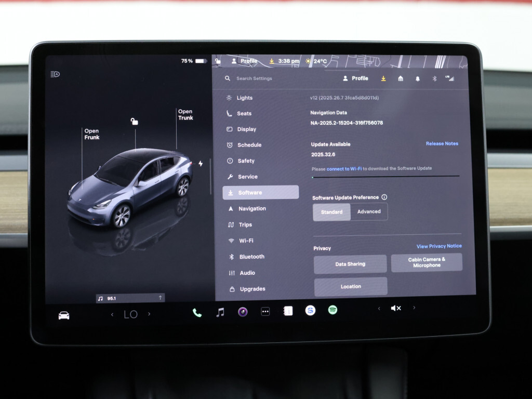Screen dimensions: 532x399
Task: Tap the car controls icon
Action: (64, 315)
